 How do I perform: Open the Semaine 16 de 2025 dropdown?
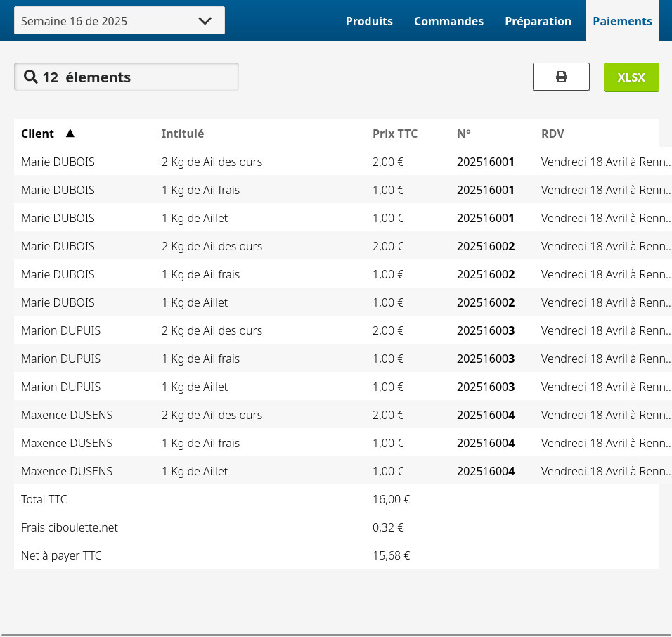click(119, 20)
